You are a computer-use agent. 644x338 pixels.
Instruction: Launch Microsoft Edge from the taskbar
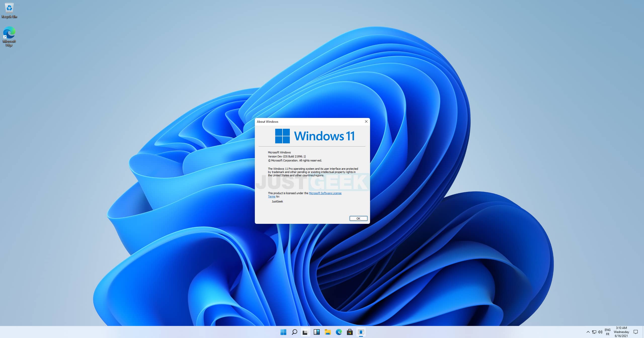[x=339, y=332]
